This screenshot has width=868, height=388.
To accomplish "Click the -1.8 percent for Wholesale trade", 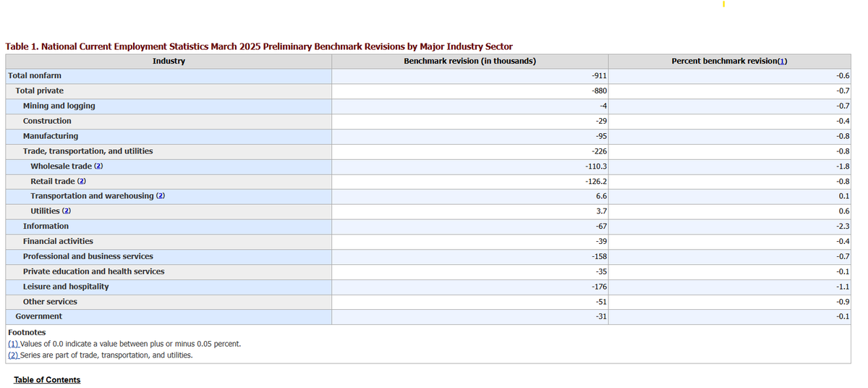I will [x=843, y=166].
